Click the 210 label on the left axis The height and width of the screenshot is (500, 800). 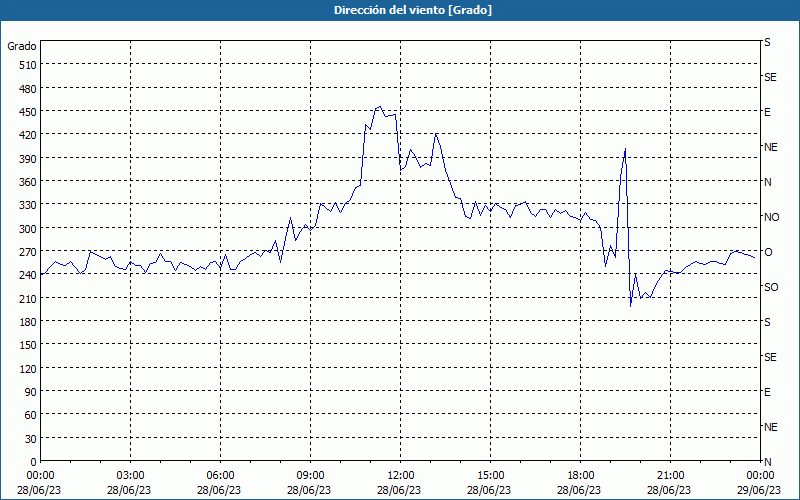point(28,298)
